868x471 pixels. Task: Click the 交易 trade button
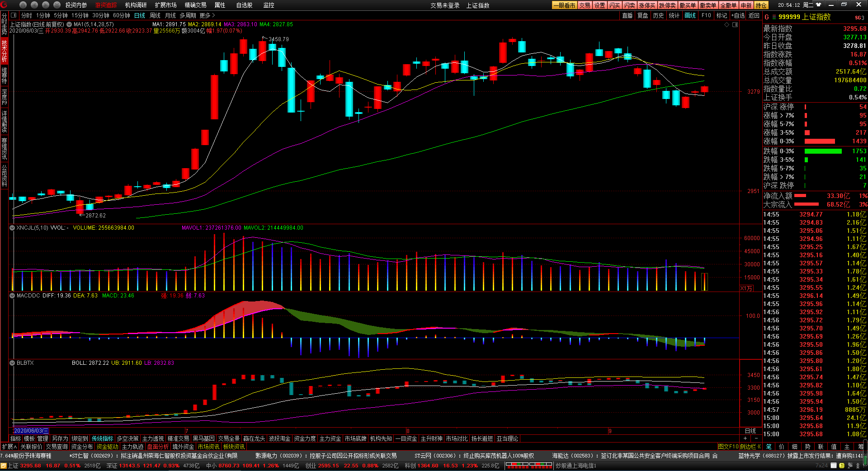[585, 5]
